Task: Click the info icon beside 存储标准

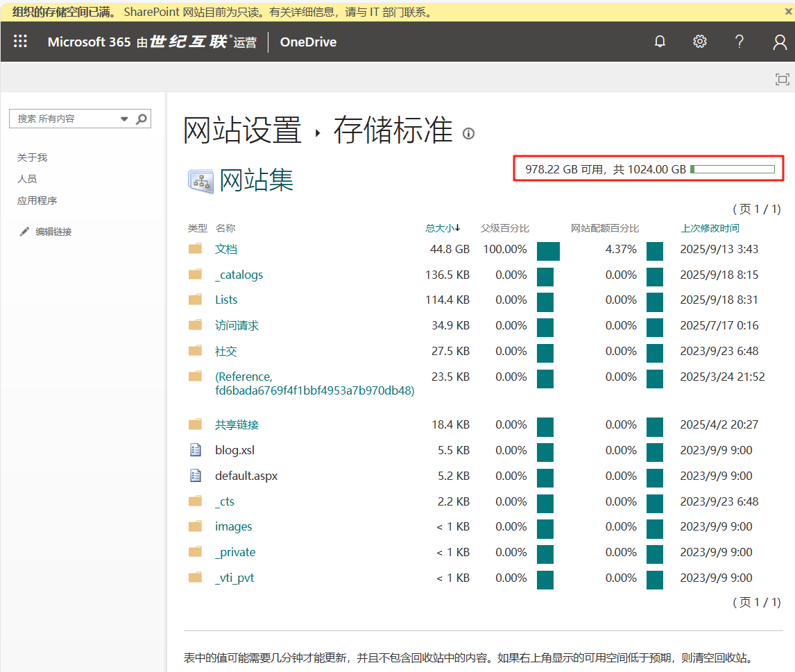Action: (469, 134)
